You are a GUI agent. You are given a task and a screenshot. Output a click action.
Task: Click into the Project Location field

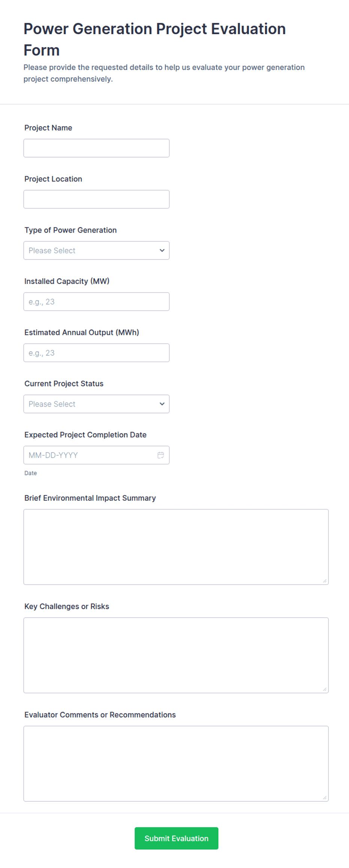96,199
